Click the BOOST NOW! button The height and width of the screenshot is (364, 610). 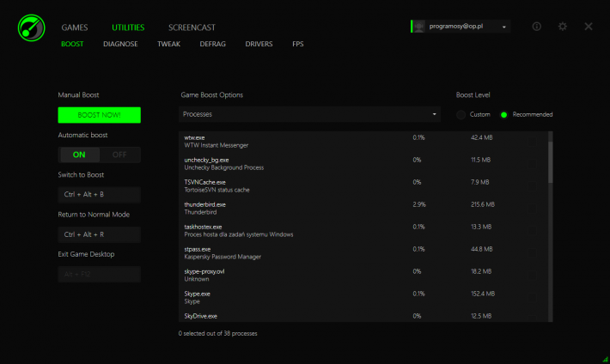[99, 115]
